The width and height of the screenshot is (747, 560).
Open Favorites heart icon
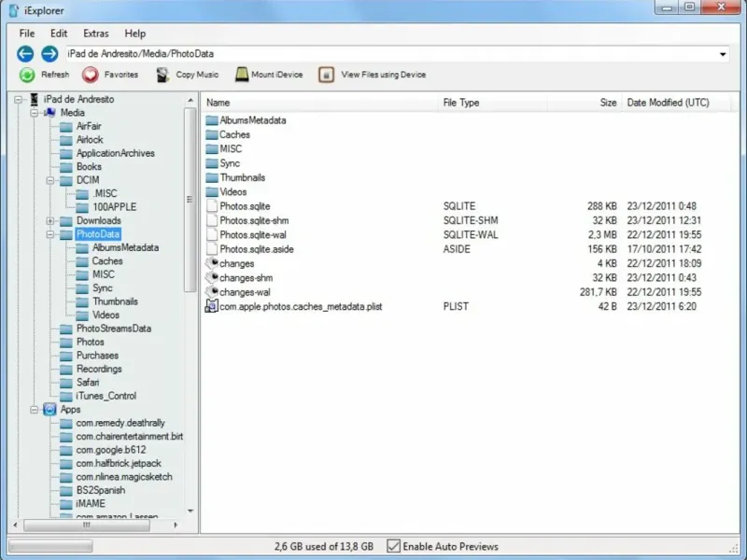pos(90,75)
